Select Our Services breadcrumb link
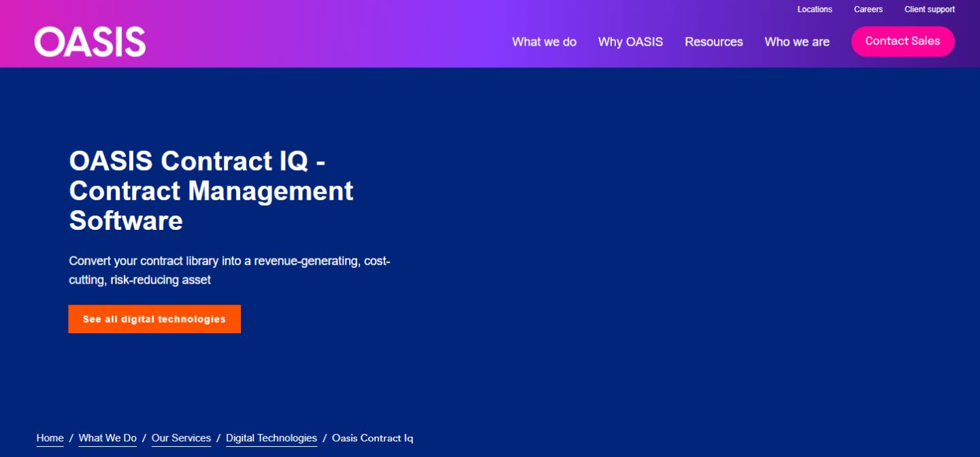Screen dimensions: 980x457 [x=181, y=439]
